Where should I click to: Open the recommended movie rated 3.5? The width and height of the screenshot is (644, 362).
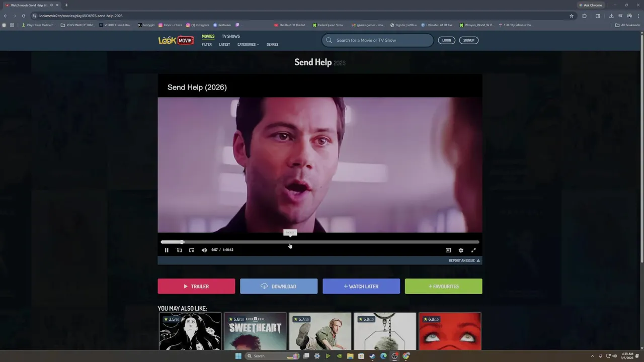pyautogui.click(x=190, y=331)
